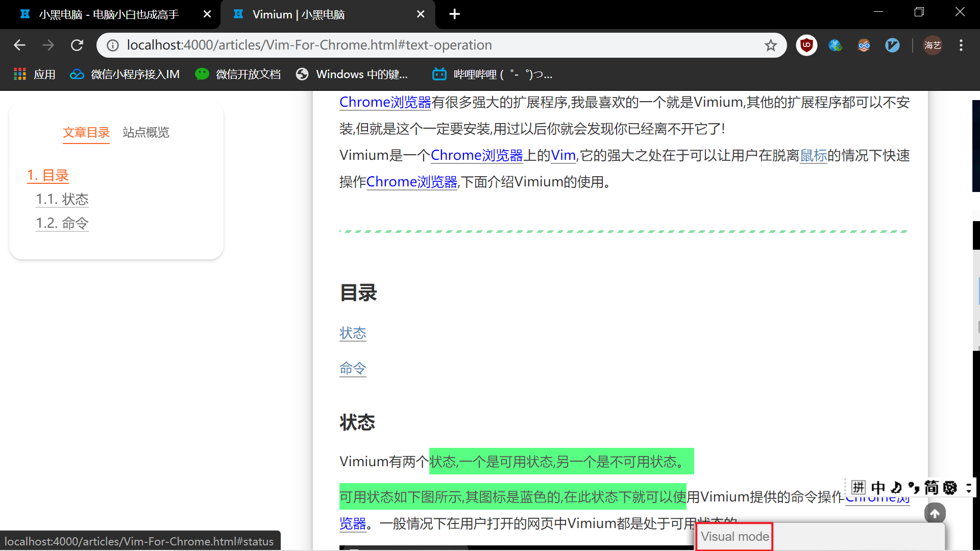Follow the Chrome浏览器 link after Vimium是一个

(477, 155)
